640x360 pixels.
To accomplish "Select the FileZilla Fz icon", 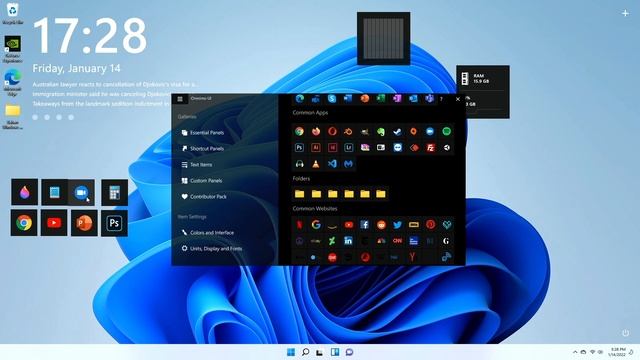I will click(430, 148).
